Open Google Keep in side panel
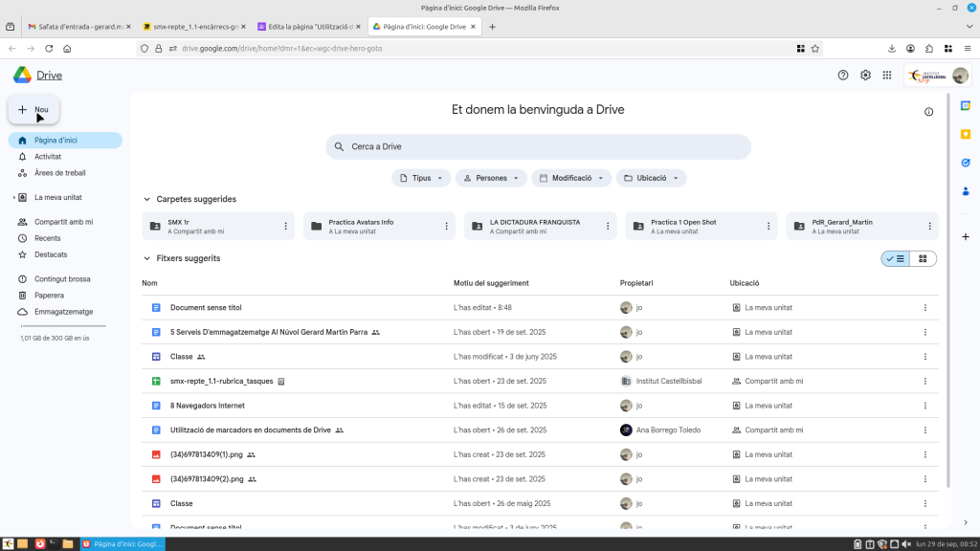This screenshot has height=551, width=980. point(966,134)
